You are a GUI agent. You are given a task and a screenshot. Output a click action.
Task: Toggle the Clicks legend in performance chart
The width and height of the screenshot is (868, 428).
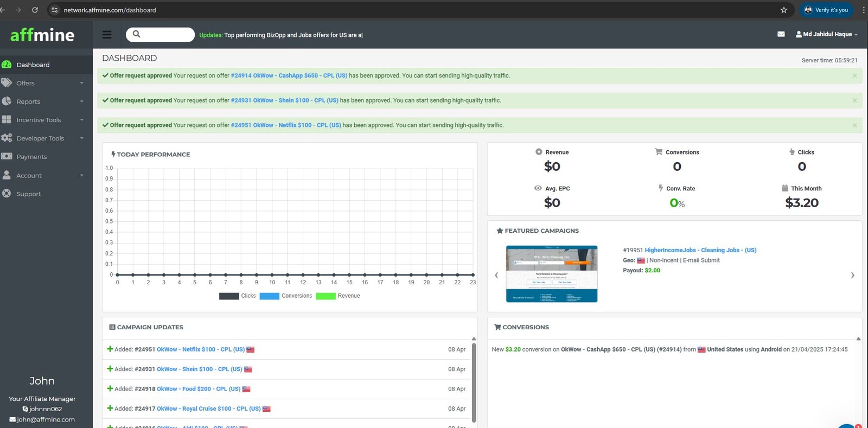point(237,296)
